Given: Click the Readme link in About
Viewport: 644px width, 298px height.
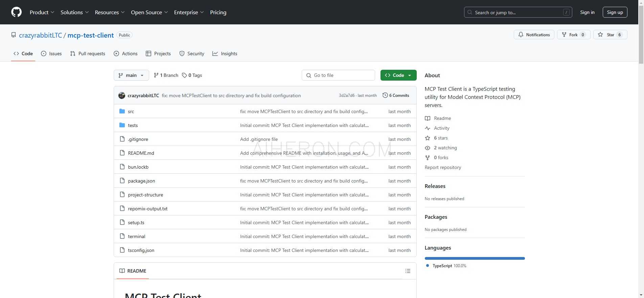Looking at the screenshot, I should [x=438, y=118].
